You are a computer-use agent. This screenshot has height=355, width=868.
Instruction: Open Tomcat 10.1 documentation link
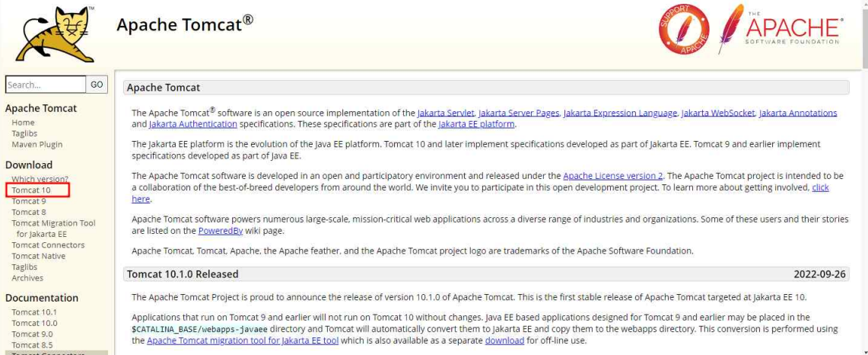coord(34,312)
